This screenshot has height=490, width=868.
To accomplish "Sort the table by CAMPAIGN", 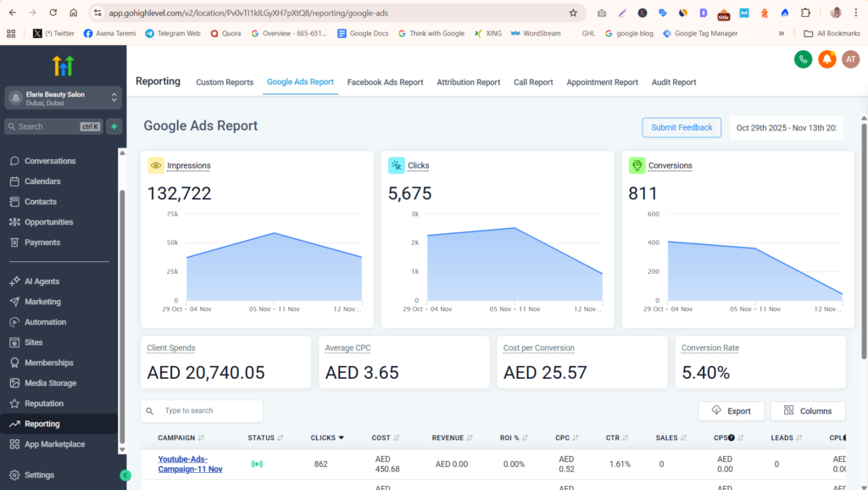I will 181,438.
